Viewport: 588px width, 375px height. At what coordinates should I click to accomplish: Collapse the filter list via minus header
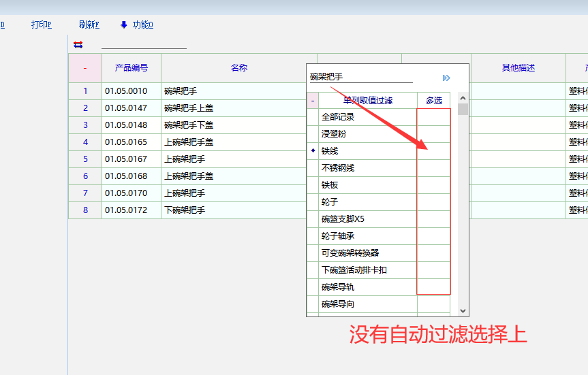pyautogui.click(x=313, y=101)
